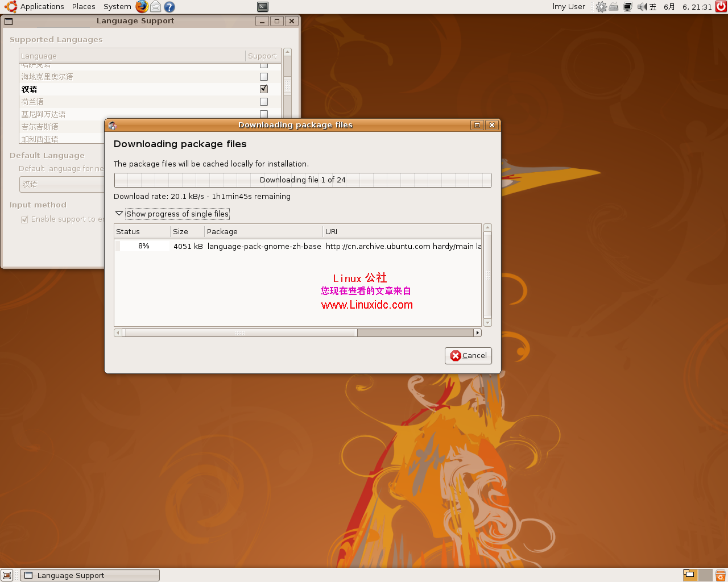The height and width of the screenshot is (582, 728).
Task: Uncheck the 汉语 language support checkbox
Action: coord(264,89)
